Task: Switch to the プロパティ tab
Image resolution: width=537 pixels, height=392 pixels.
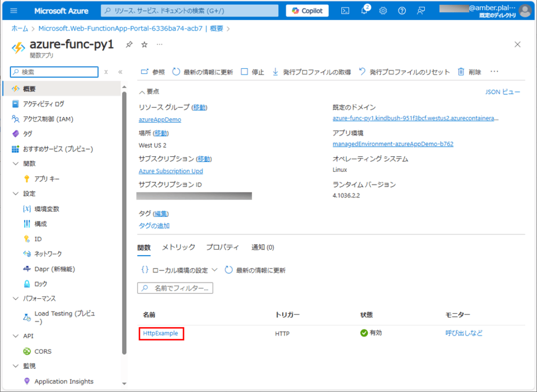Action: [222, 247]
